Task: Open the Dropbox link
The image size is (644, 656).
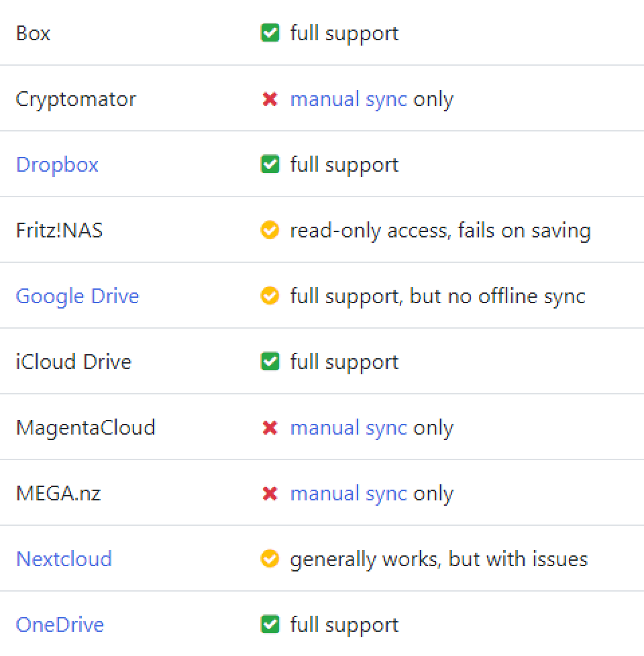Action: [57, 165]
